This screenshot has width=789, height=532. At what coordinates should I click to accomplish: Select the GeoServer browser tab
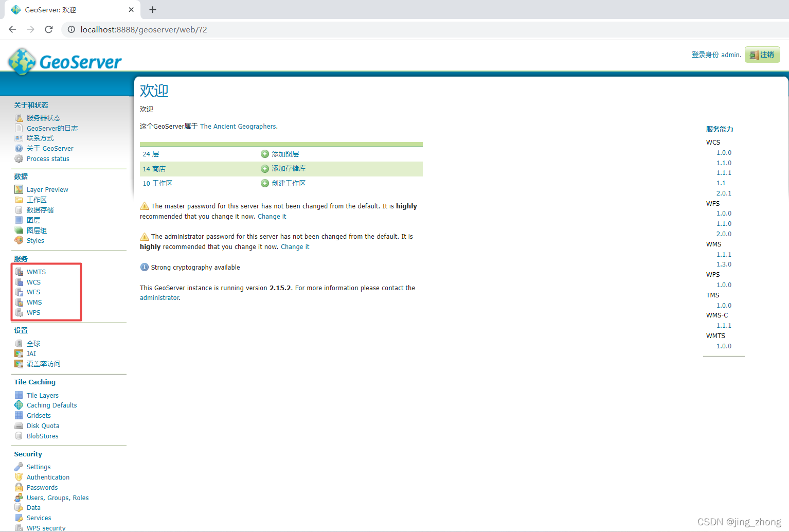click(x=72, y=10)
